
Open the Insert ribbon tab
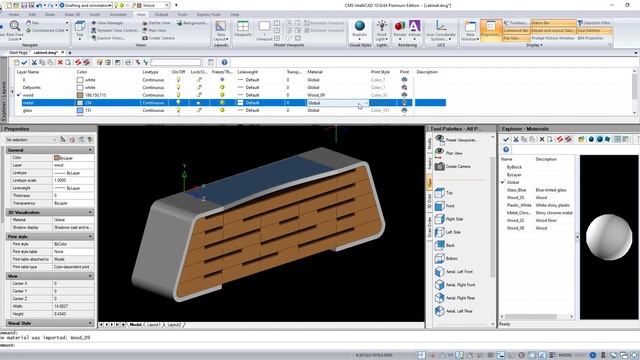[95, 15]
